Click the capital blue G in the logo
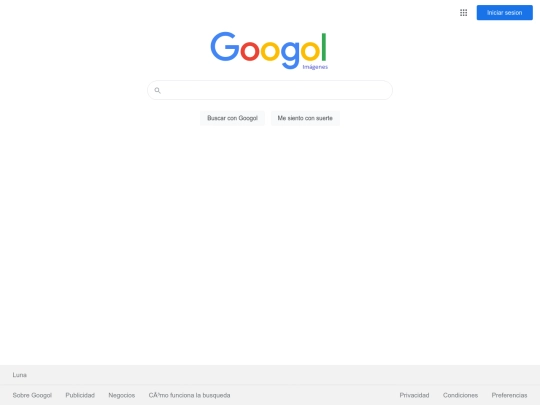 click(x=225, y=46)
